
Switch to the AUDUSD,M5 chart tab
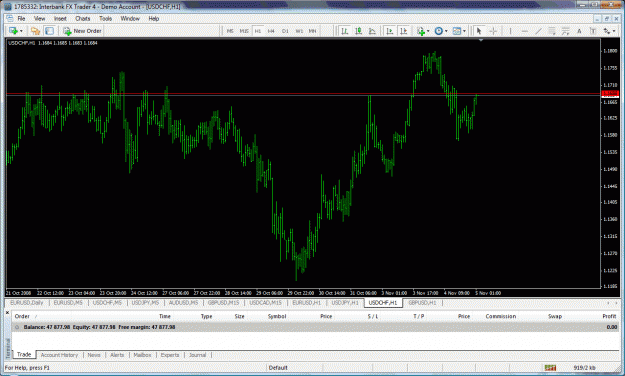[x=183, y=303]
